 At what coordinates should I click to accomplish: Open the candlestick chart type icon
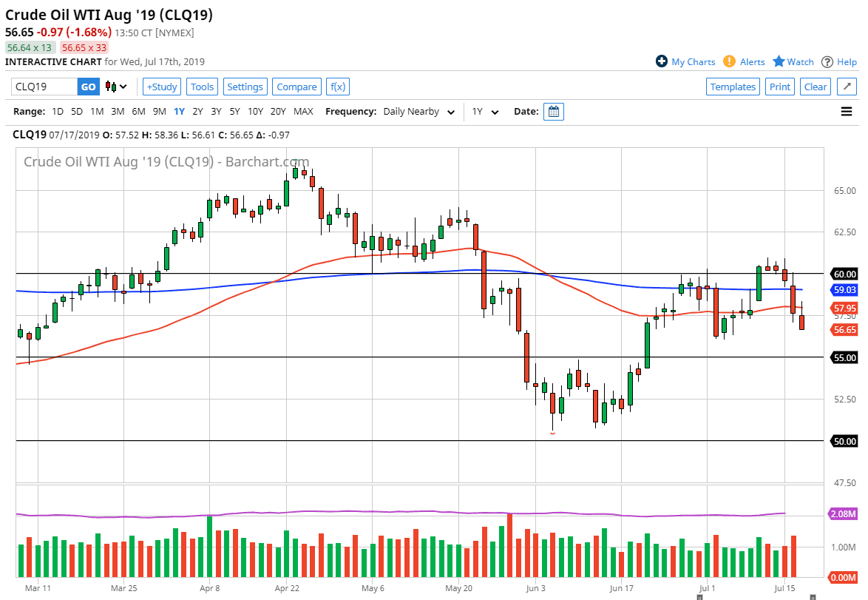[109, 87]
